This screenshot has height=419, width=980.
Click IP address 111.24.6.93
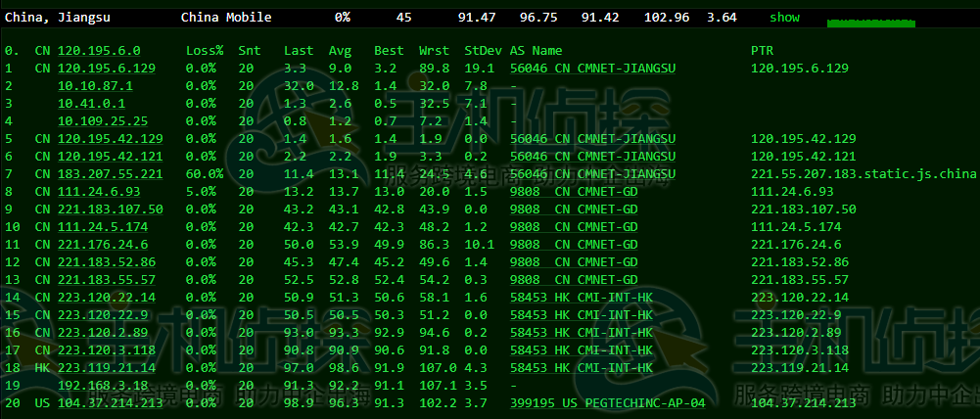tap(99, 191)
